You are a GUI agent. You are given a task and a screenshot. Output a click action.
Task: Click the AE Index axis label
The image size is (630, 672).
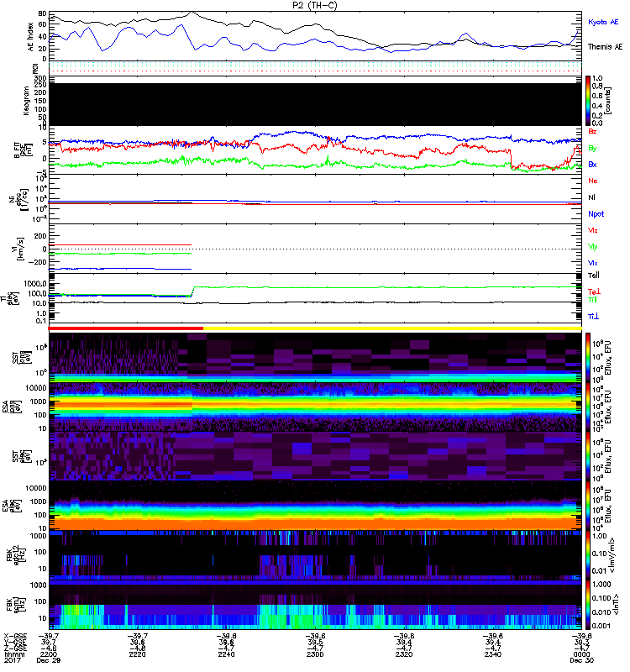point(30,37)
